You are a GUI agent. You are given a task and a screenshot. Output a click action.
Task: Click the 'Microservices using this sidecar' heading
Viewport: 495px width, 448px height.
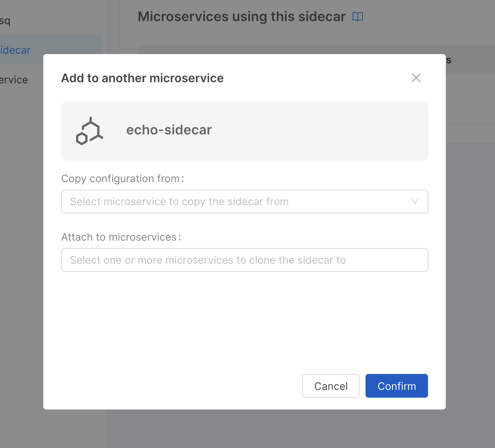241,16
